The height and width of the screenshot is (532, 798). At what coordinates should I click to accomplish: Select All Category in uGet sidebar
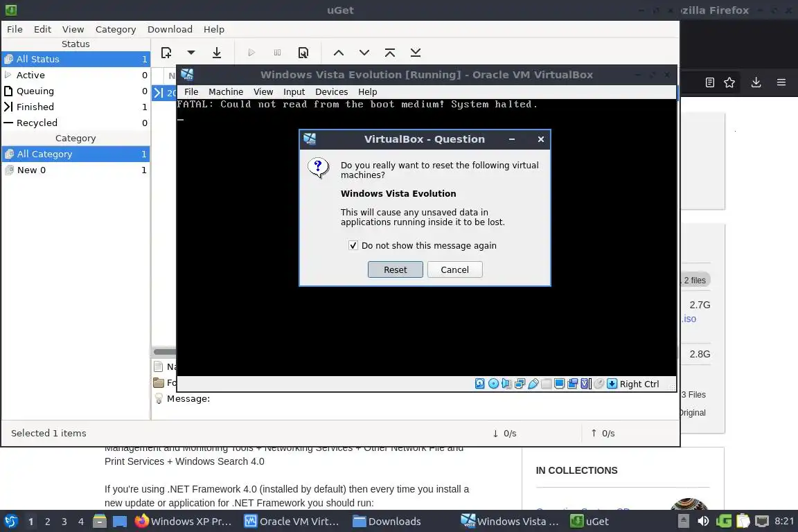76,154
